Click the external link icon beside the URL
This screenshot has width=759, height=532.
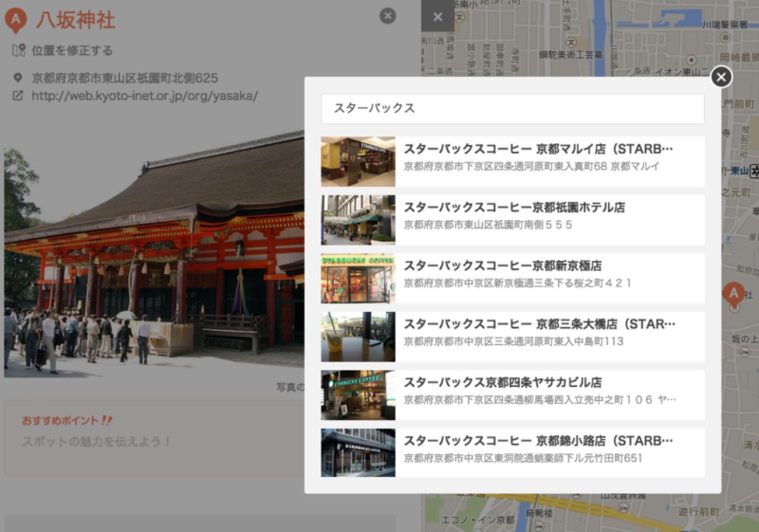pos(18,95)
